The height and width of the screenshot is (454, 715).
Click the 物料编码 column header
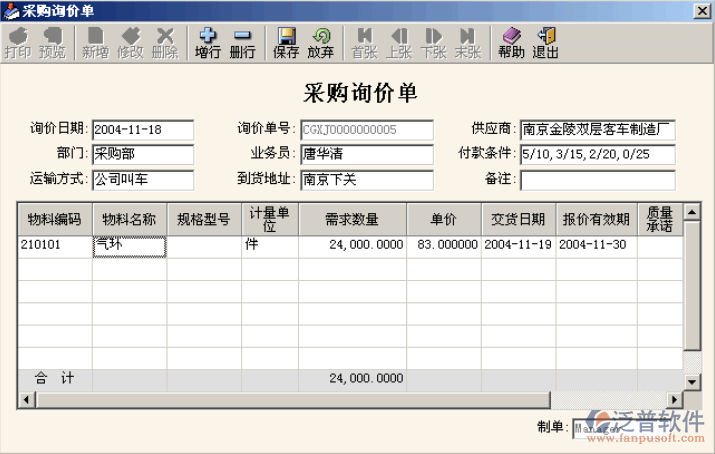click(54, 219)
